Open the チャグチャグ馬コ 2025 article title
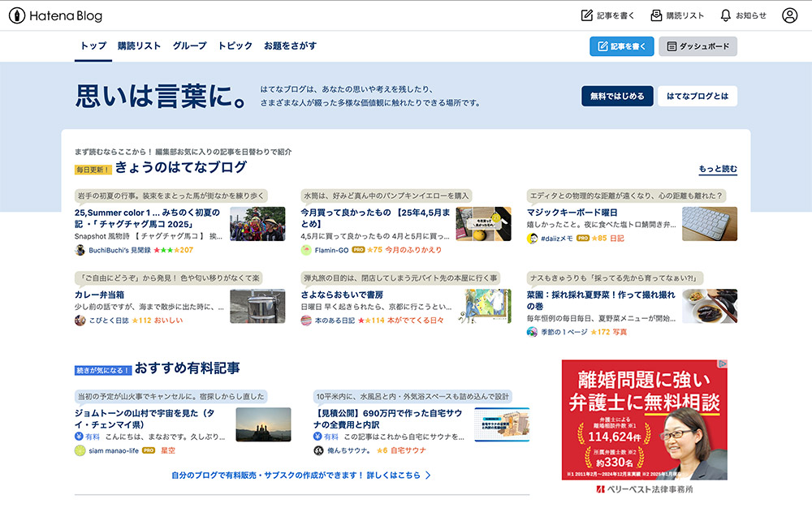812x508 pixels. [x=148, y=218]
